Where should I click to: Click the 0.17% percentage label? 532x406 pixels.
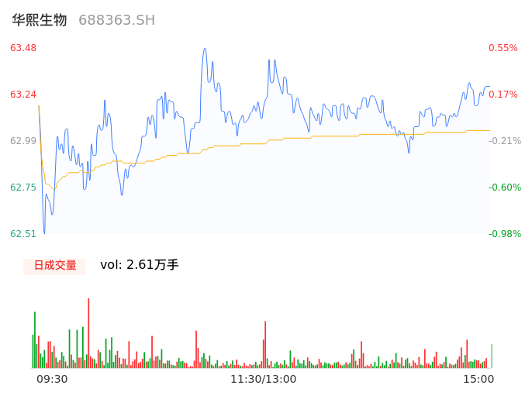pyautogui.click(x=503, y=95)
